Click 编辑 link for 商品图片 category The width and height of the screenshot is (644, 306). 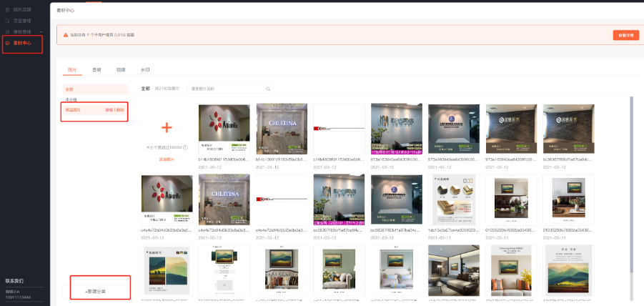[109, 110]
